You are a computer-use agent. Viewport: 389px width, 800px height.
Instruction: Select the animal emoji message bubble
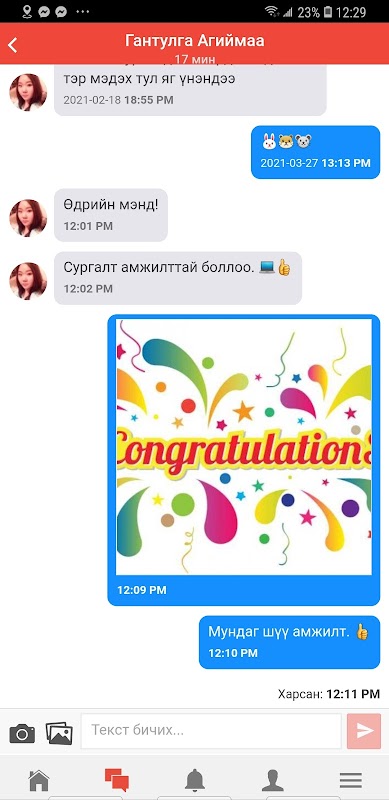point(315,152)
